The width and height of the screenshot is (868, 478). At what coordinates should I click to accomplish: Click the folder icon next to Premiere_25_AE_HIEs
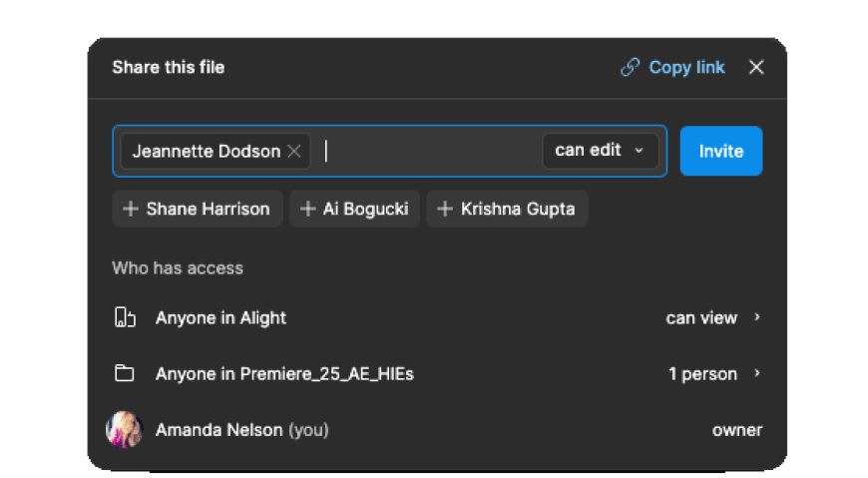[x=124, y=374]
